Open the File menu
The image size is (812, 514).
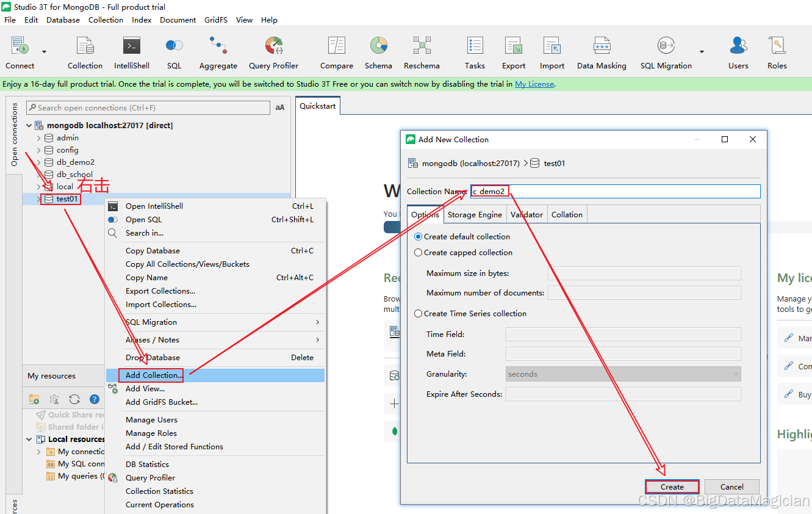(10, 20)
